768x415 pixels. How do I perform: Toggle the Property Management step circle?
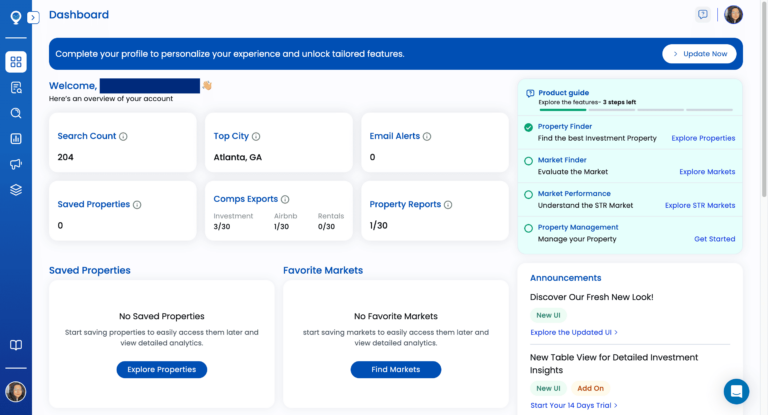[x=528, y=228]
